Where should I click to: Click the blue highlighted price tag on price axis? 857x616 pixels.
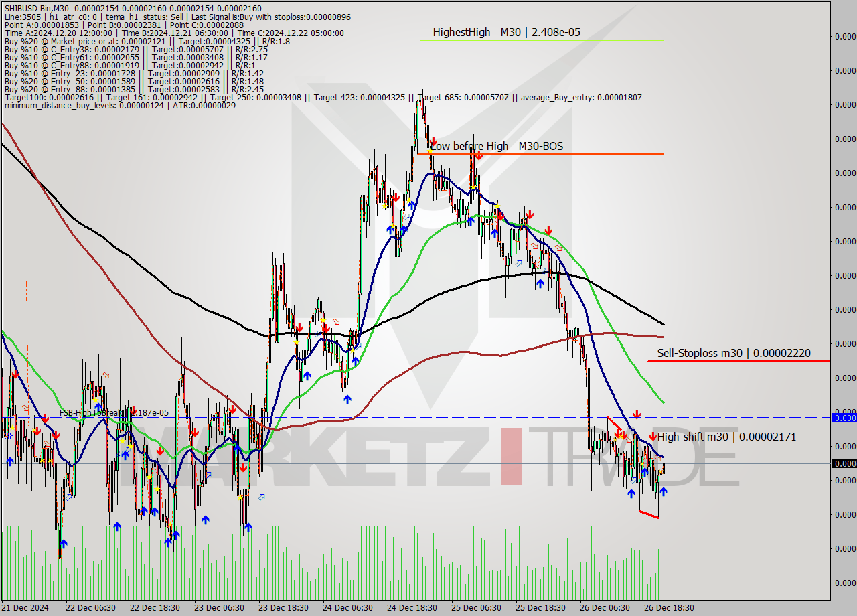pyautogui.click(x=844, y=418)
